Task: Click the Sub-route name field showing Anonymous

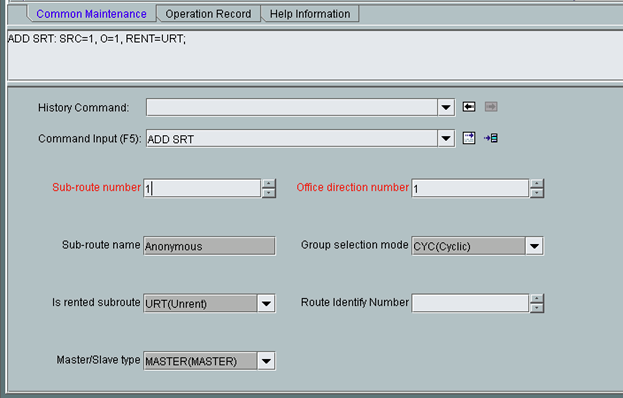Action: click(209, 246)
